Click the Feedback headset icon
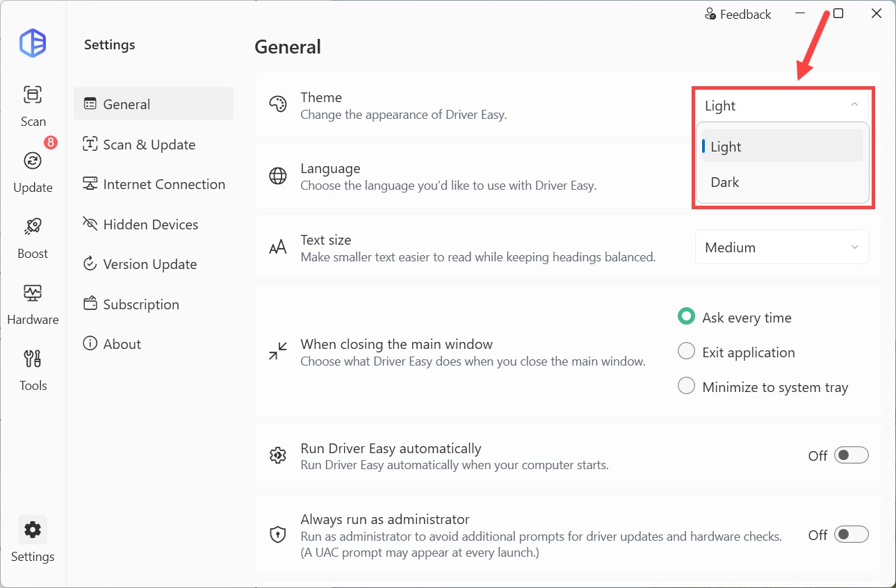The height and width of the screenshot is (588, 896). [x=710, y=14]
